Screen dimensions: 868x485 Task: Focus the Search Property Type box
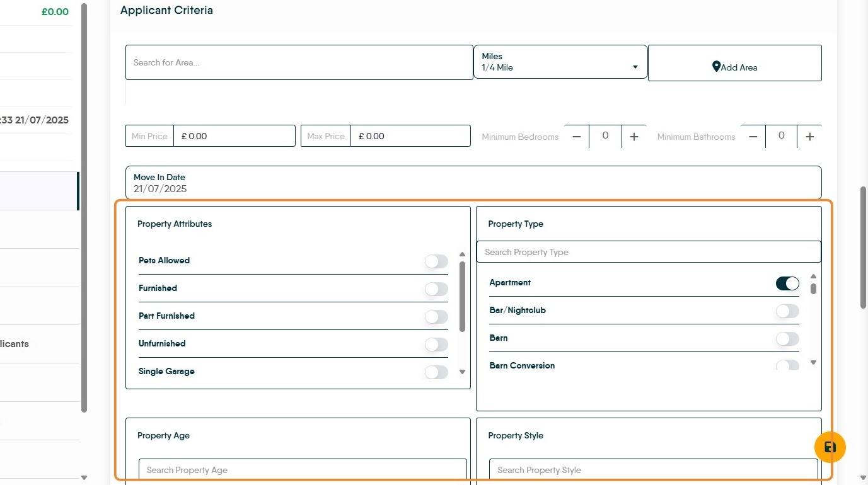[648, 252]
